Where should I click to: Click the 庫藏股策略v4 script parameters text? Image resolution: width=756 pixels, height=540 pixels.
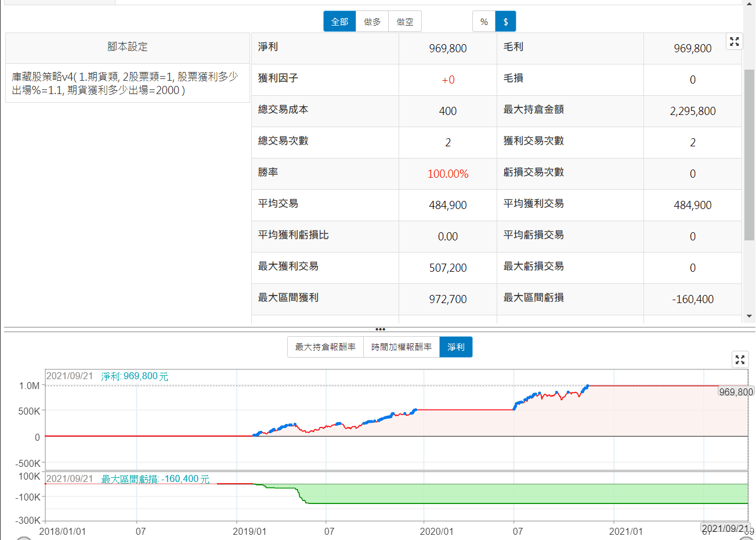[x=125, y=83]
